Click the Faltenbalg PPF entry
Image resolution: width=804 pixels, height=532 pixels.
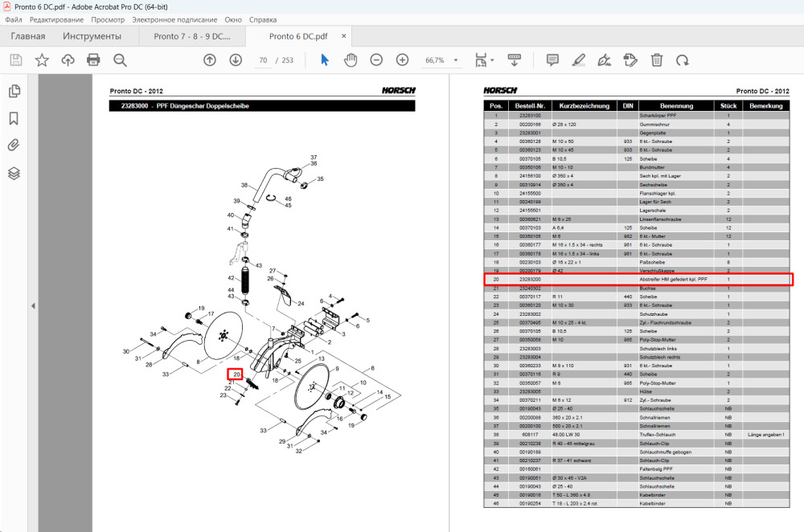tap(655, 469)
